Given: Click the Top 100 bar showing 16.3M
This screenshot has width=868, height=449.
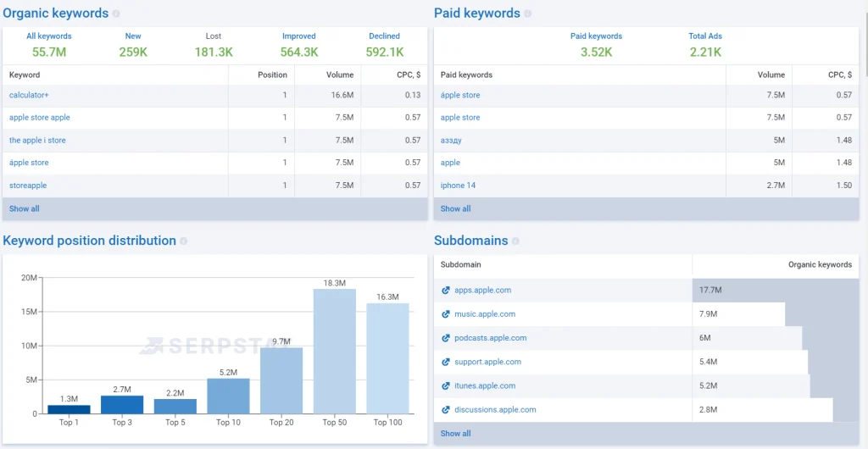Looking at the screenshot, I should [387, 358].
